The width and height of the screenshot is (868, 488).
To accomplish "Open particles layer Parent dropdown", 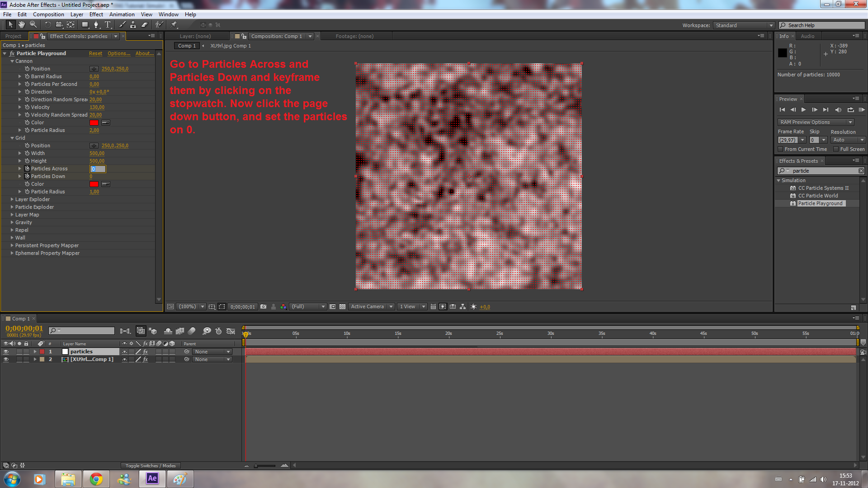I will click(x=212, y=352).
